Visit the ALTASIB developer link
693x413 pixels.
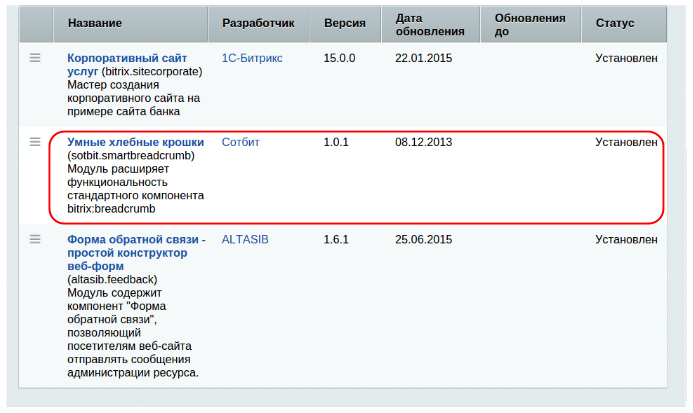[245, 240]
